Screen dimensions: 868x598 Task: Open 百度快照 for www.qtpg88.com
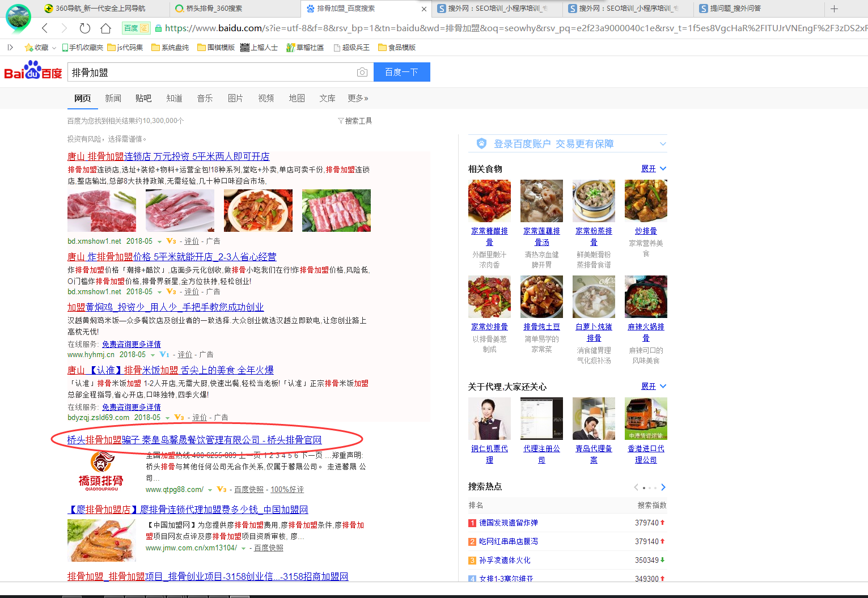(249, 490)
